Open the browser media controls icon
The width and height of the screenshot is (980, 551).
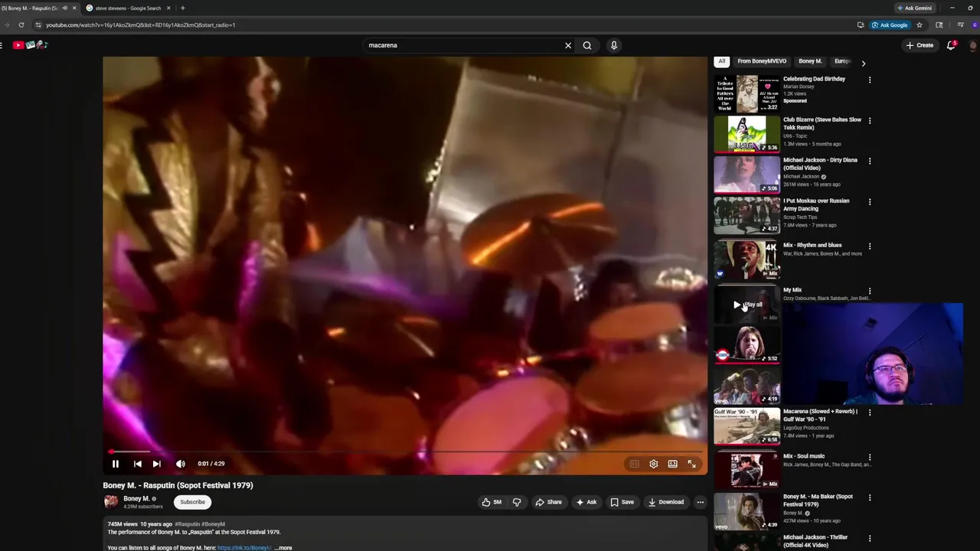coord(961,24)
